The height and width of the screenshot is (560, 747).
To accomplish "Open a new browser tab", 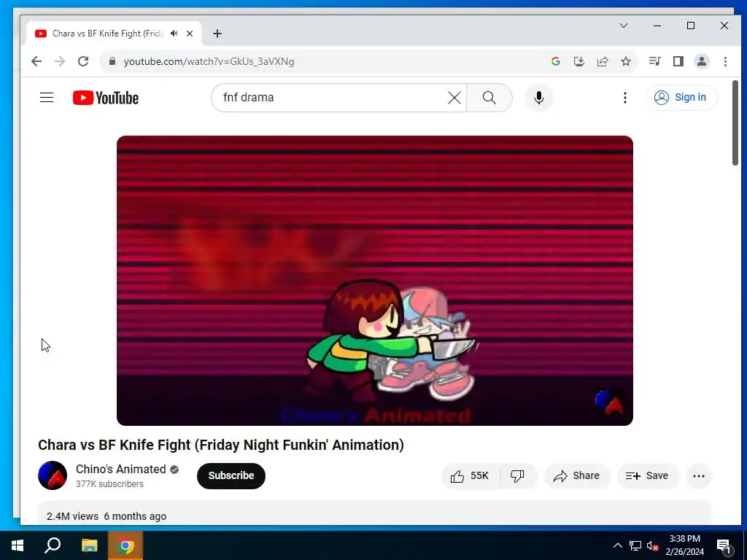I will click(217, 34).
